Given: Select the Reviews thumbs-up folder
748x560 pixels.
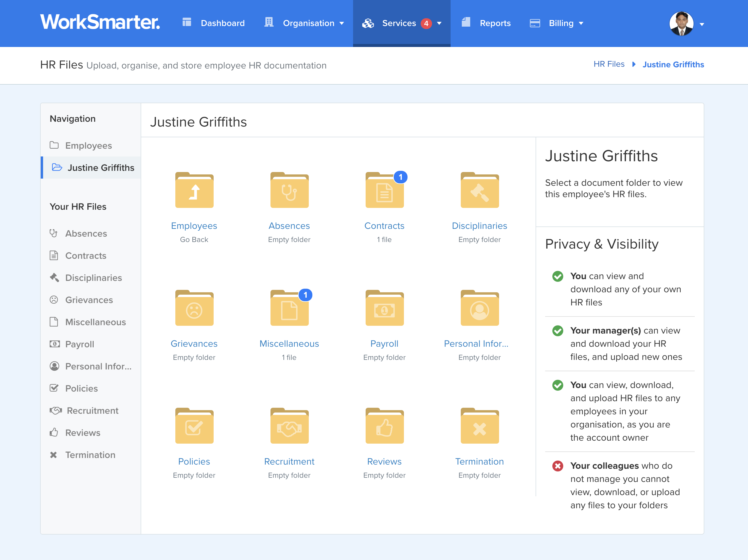Looking at the screenshot, I should click(384, 426).
